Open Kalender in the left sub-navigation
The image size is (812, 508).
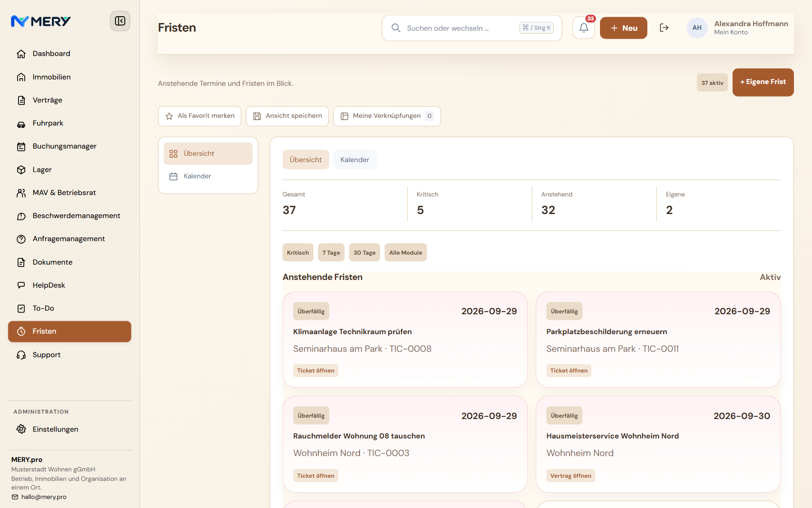[x=208, y=176]
